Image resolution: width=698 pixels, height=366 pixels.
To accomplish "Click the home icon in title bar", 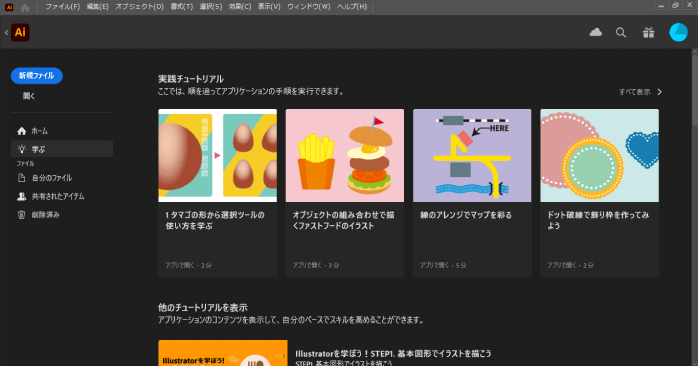I will (25, 7).
